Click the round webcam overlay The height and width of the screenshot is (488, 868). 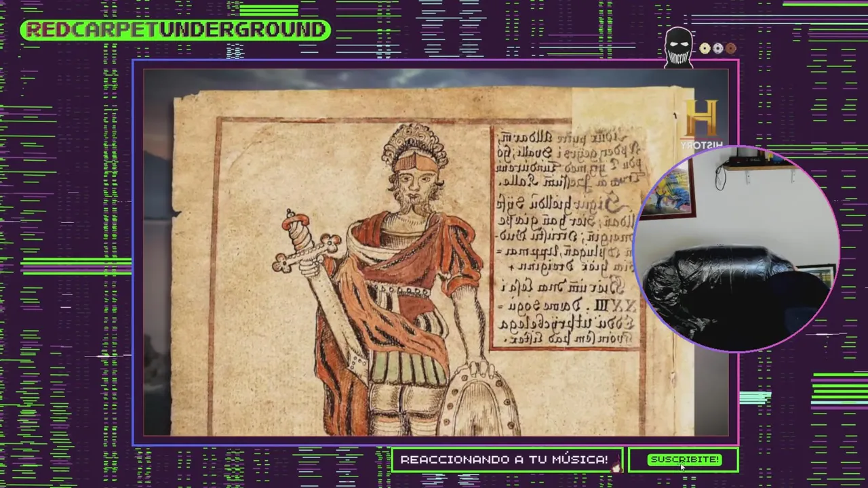736,249
